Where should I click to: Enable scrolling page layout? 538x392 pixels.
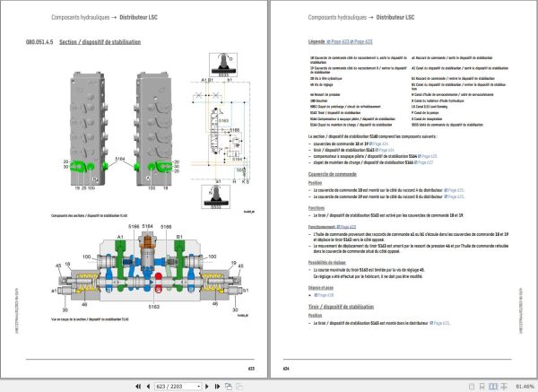pos(482,387)
